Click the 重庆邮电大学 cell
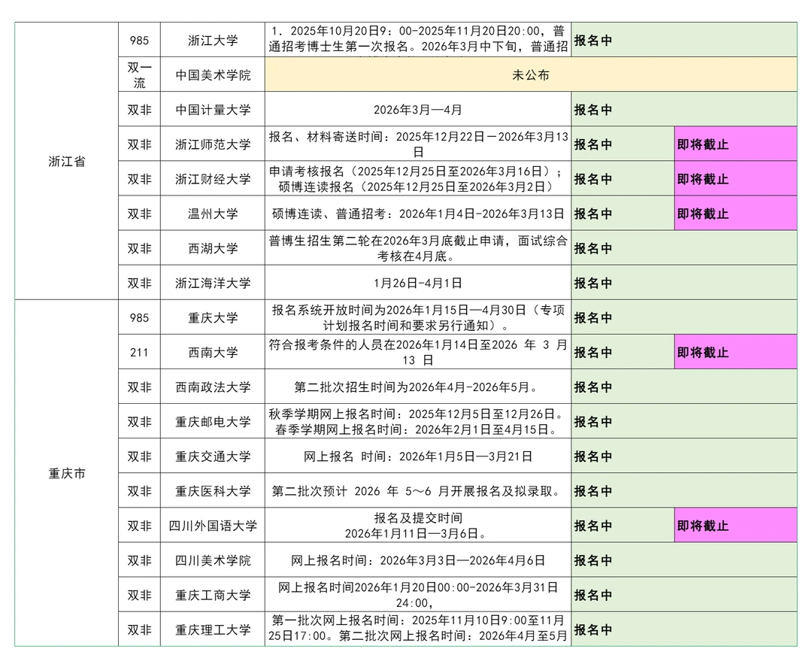 (x=212, y=422)
